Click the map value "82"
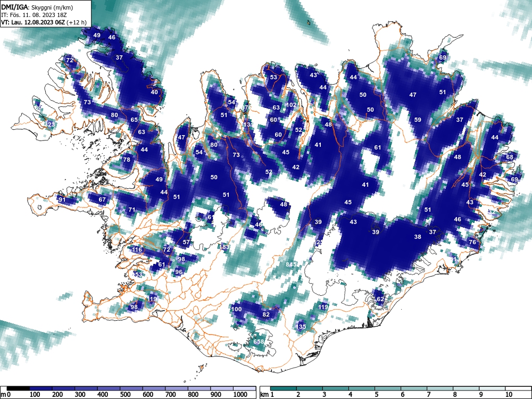The height and width of the screenshot is (399, 532). coord(266,314)
